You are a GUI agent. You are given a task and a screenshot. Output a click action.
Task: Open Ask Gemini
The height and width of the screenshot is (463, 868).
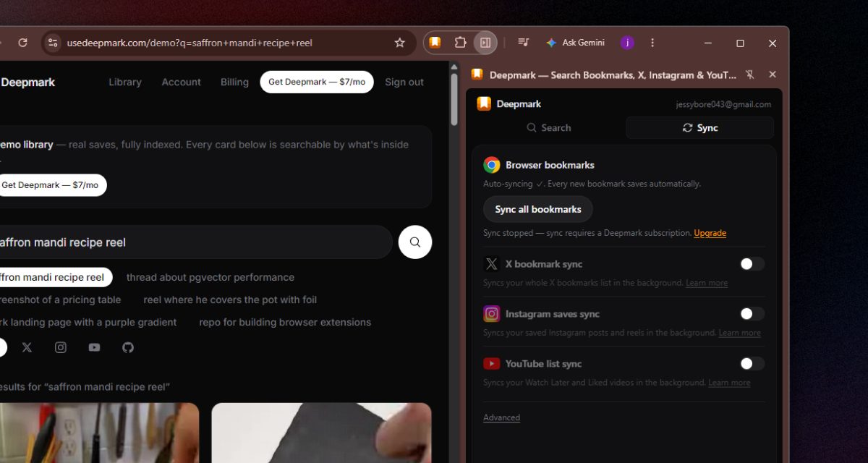coord(576,43)
